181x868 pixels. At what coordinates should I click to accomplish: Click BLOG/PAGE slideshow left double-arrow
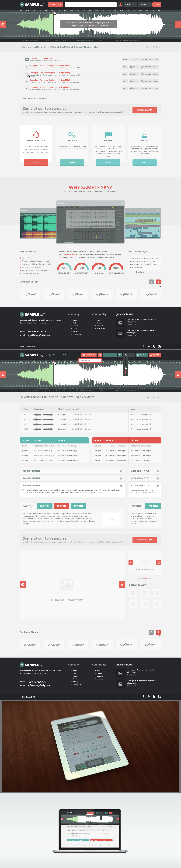tap(23, 585)
